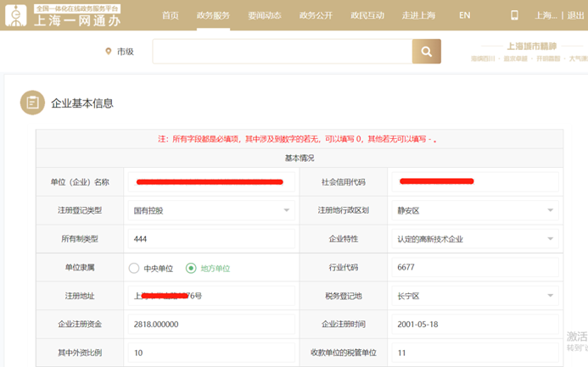
Task: Click the mobile phone icon in header
Action: 513,15
